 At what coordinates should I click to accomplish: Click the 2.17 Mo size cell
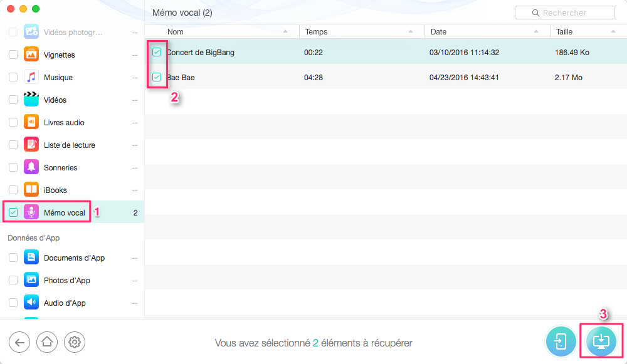point(568,78)
